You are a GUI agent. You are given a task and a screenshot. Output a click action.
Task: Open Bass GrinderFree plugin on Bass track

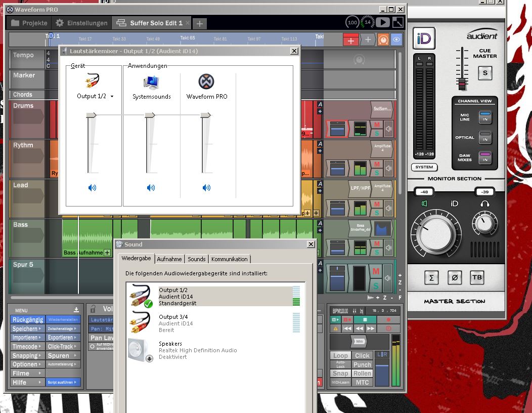pos(361,228)
